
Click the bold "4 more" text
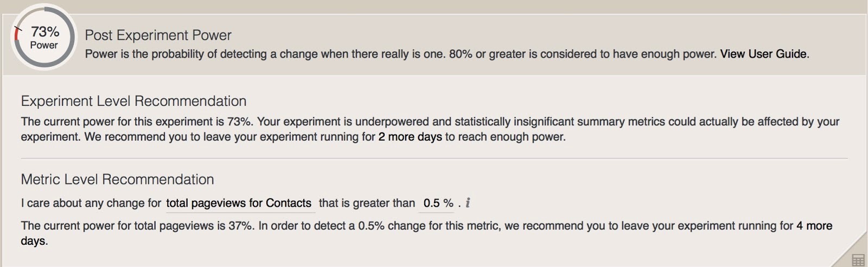[814, 226]
